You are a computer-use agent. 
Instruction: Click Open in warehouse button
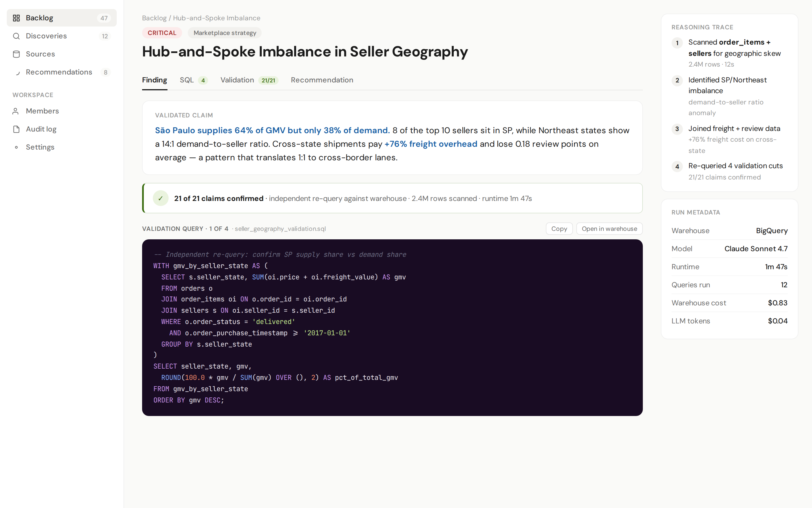[609, 229]
